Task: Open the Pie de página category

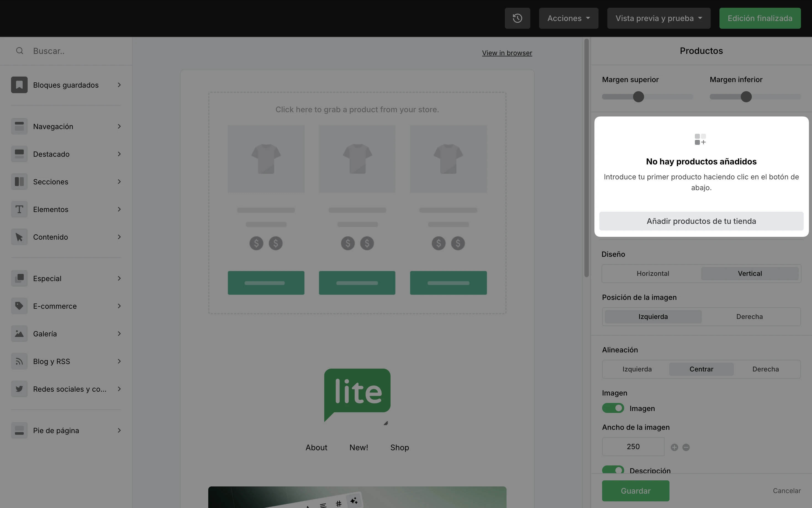Action: (66, 430)
